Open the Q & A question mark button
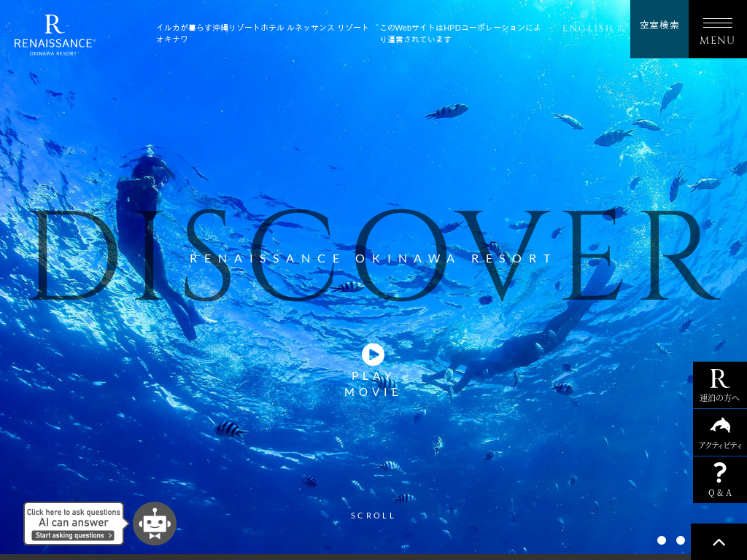The height and width of the screenshot is (560, 747). [x=720, y=480]
